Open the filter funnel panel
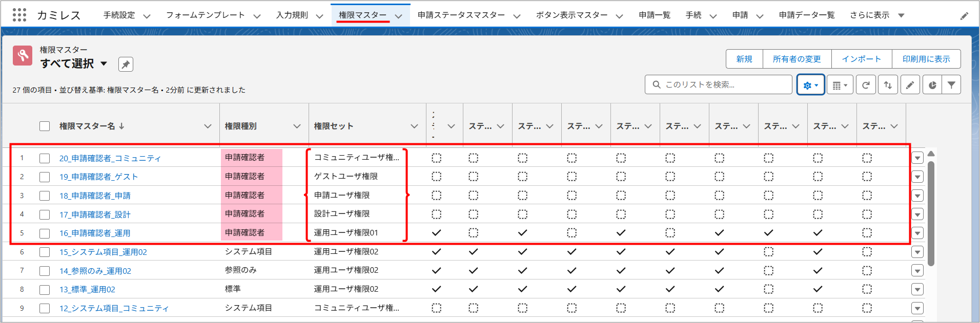980x323 pixels. (951, 85)
